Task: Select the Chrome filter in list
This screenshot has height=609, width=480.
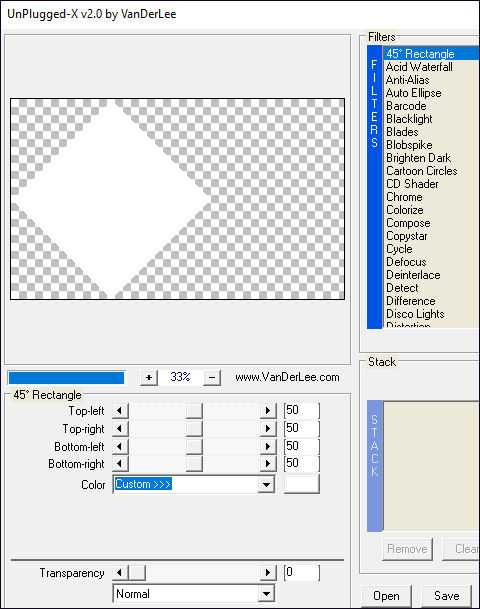Action: (x=404, y=197)
